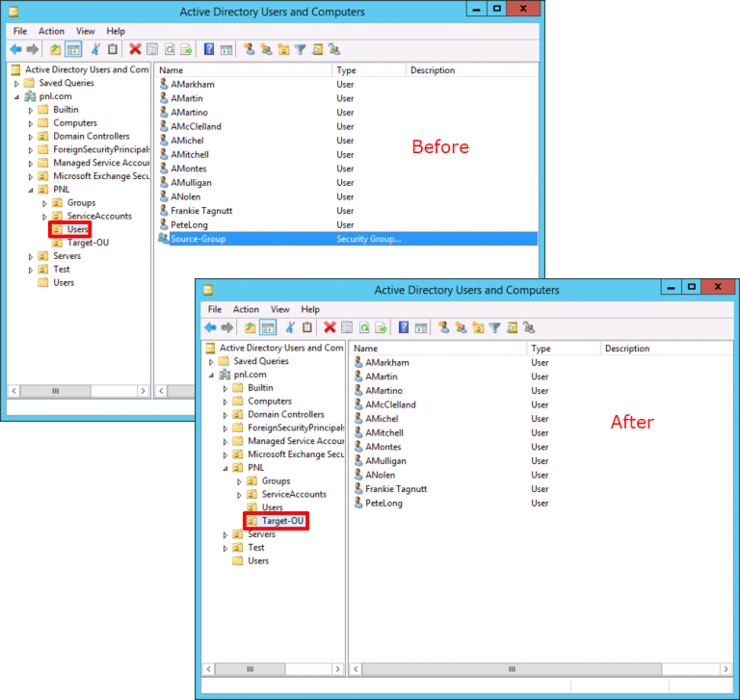Select AMcClelland user in front window list
The height and width of the screenshot is (700, 740).
coord(390,404)
